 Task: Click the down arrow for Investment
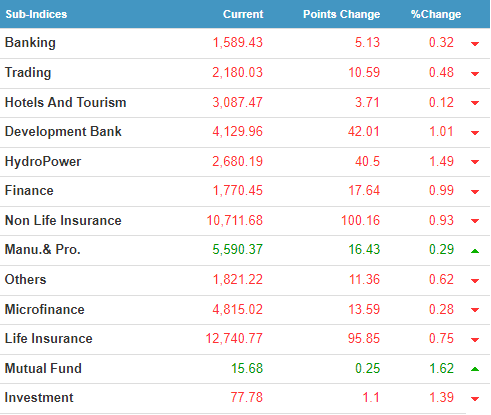(475, 398)
